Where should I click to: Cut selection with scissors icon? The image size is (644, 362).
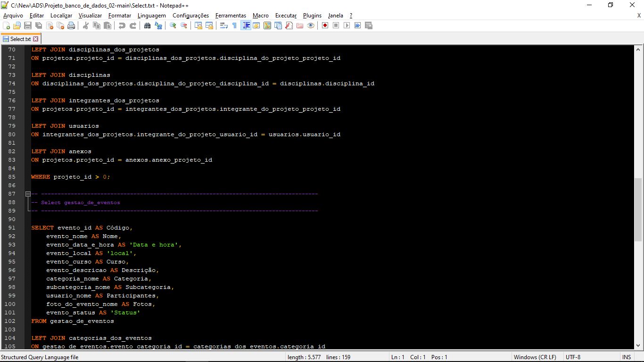point(86,25)
